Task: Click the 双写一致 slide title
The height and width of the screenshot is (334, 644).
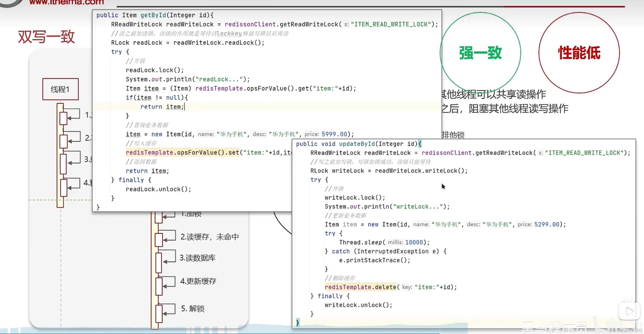Action: click(x=46, y=37)
